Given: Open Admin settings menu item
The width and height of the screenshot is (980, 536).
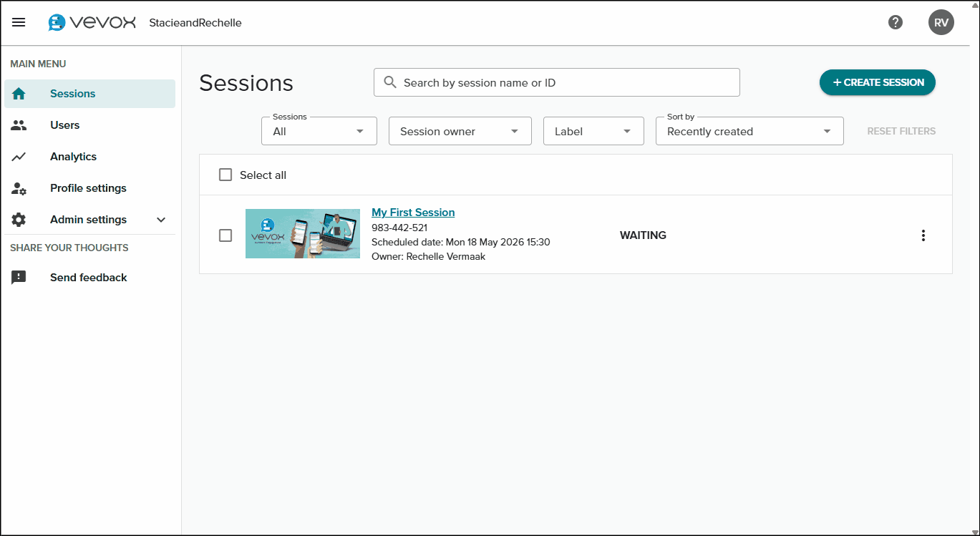Looking at the screenshot, I should pyautogui.click(x=89, y=220).
